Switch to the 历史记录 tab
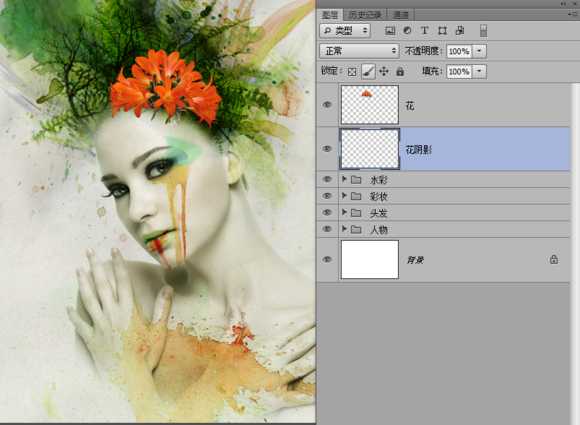Viewport: 580px width, 425px height. [x=365, y=15]
